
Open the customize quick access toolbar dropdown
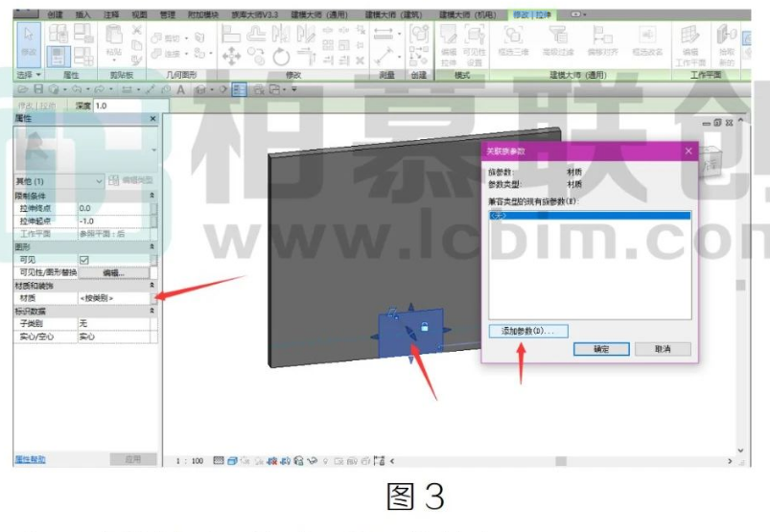[x=294, y=89]
